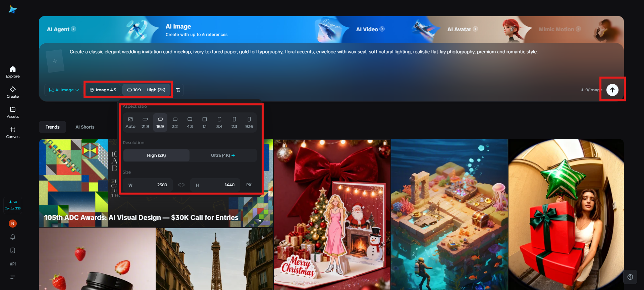
Task: Open the AI Shorts tab
Action: 85,127
